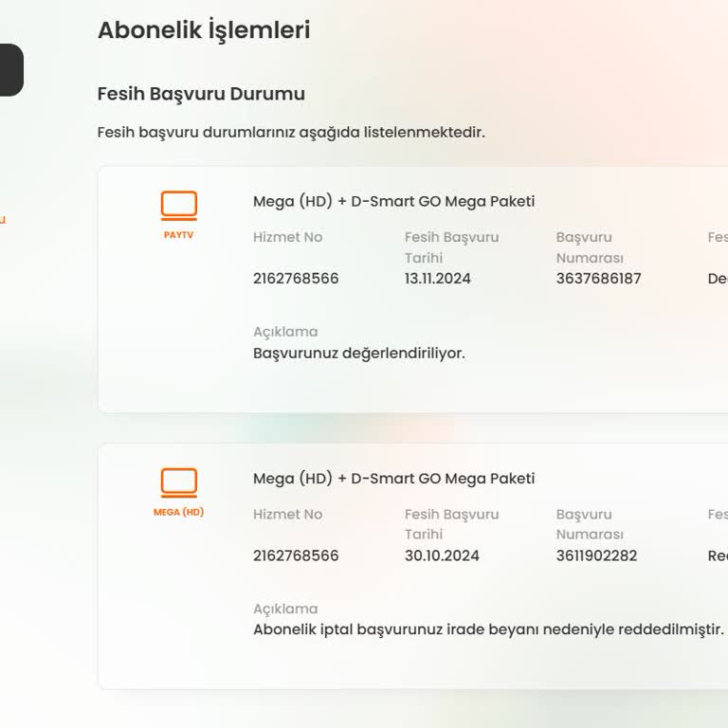This screenshot has width=728, height=728.
Task: Click the package title in the PAYTV card
Action: pyautogui.click(x=393, y=201)
